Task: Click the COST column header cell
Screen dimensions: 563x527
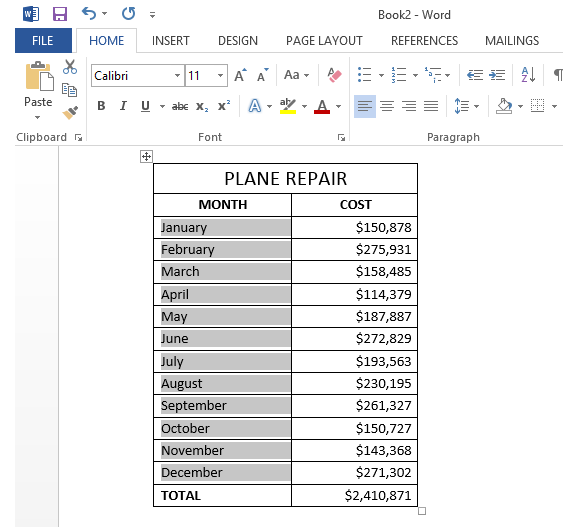Action: 355,205
